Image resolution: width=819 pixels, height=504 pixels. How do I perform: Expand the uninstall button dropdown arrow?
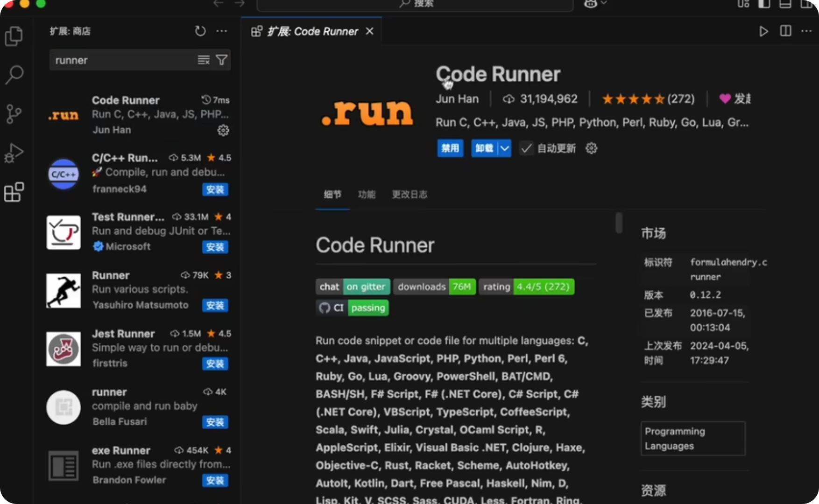coord(505,148)
